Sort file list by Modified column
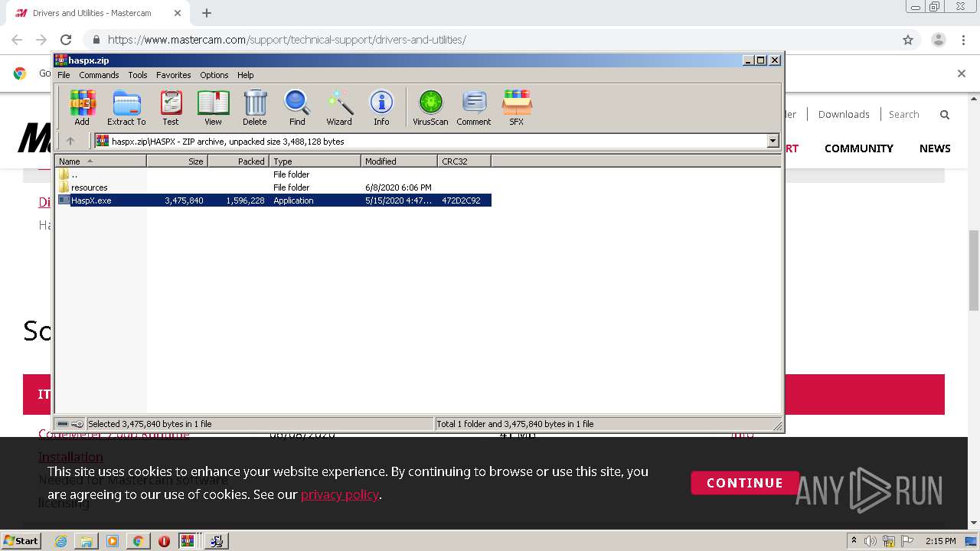This screenshot has width=980, height=551. 399,161
